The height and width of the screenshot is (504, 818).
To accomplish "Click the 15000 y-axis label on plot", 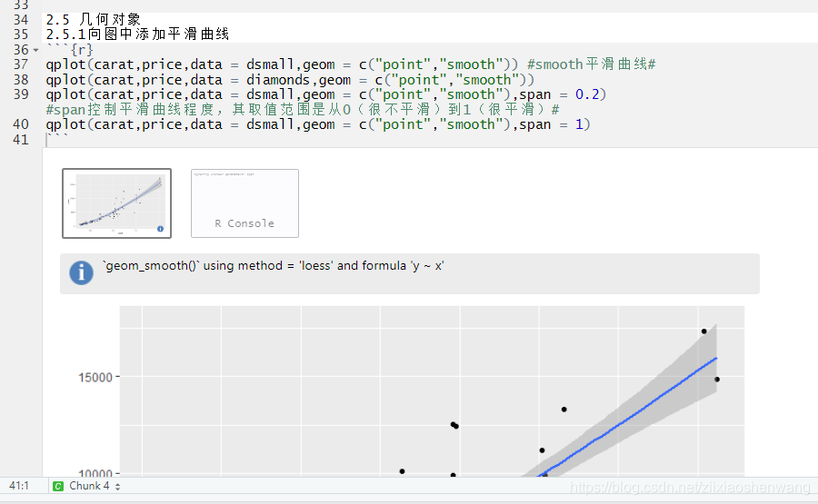I will pyautogui.click(x=95, y=378).
